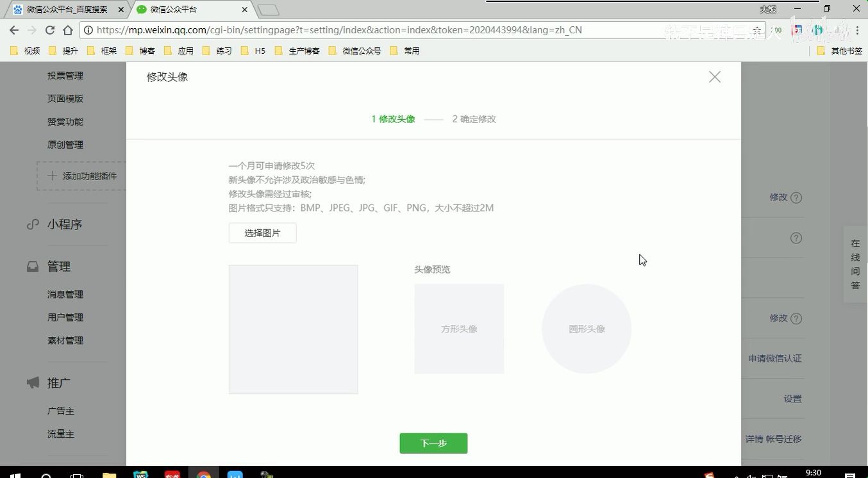Open the Chrome three-dot menu
This screenshot has width=868, height=478.
pyautogui.click(x=857, y=30)
